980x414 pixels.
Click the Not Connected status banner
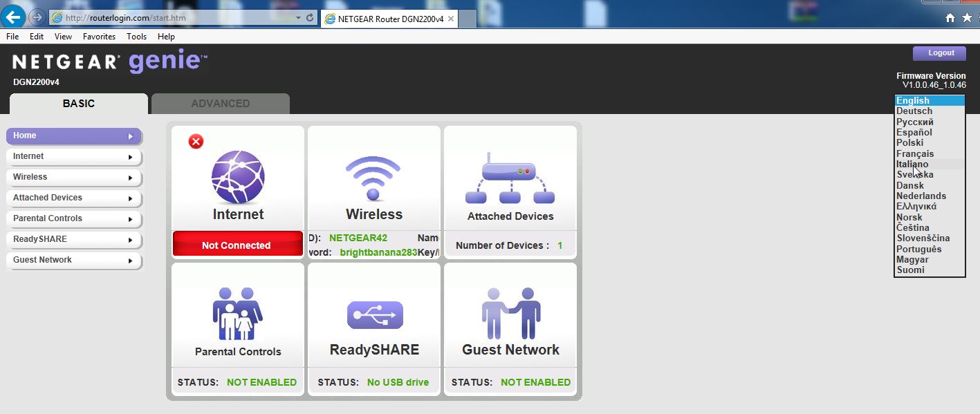(x=237, y=244)
